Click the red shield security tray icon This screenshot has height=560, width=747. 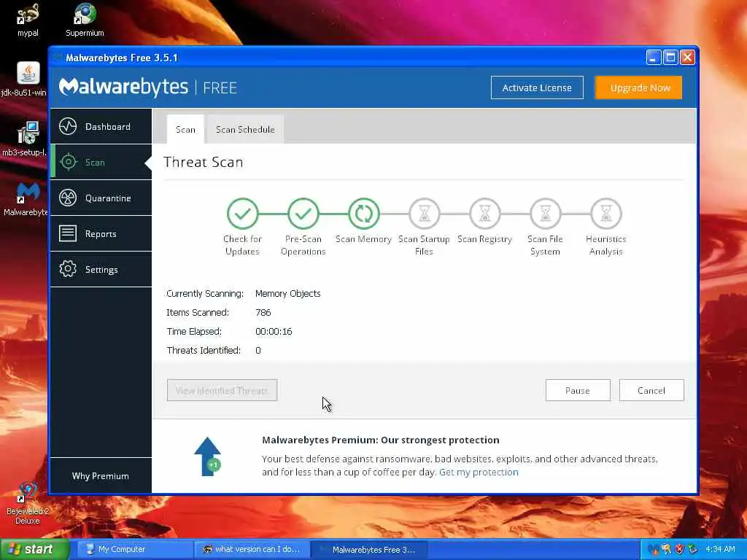(x=679, y=550)
